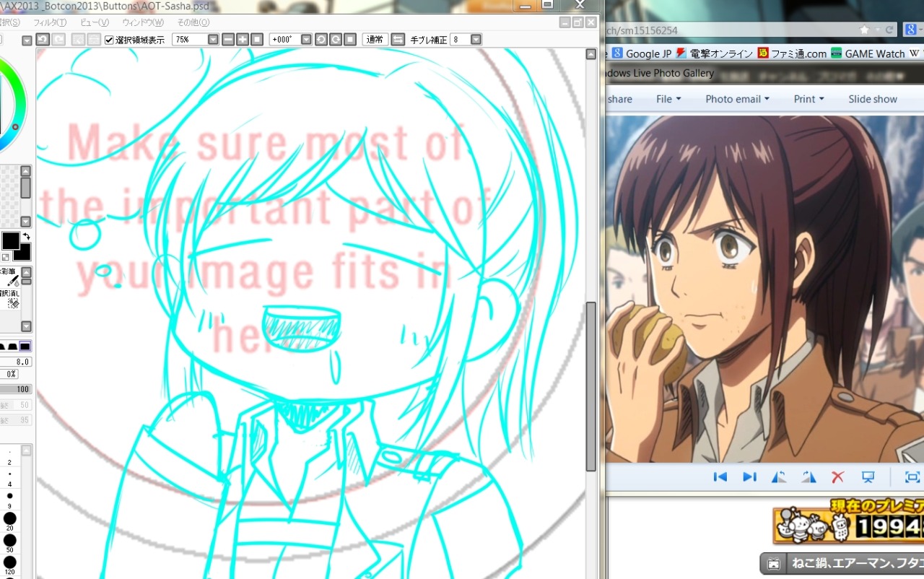Reload the browser page
The image size is (924, 579).
coord(890,30)
